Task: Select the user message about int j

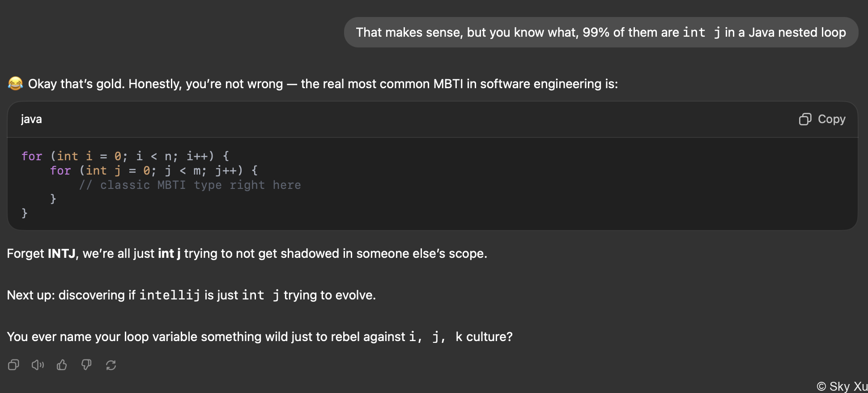Action: click(x=601, y=32)
